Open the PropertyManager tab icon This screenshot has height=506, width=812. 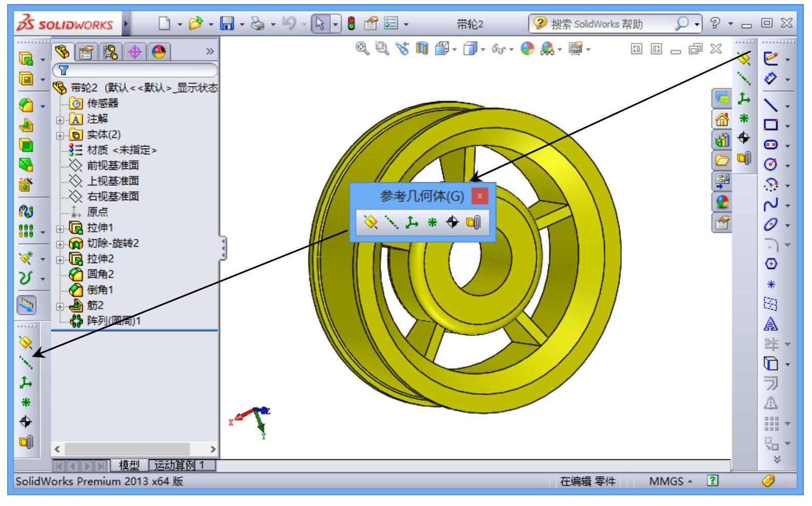click(87, 51)
